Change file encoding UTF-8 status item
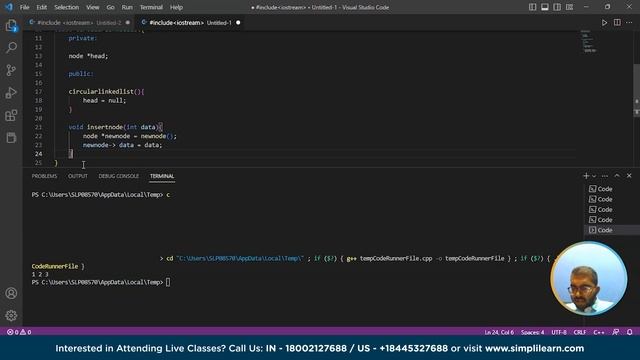This screenshot has width=640, height=360. point(559,332)
